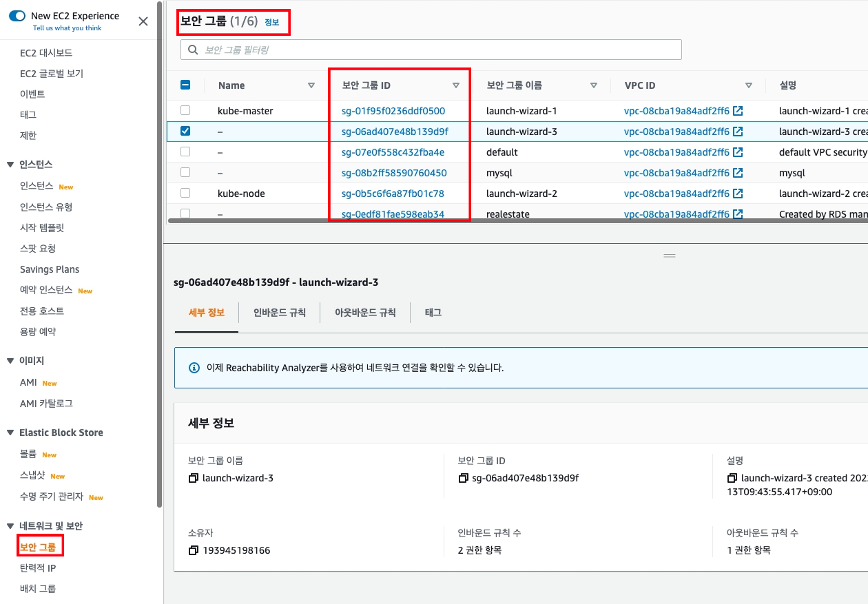The width and height of the screenshot is (868, 604).
Task: Switch to the 세부 정보 tab
Action: coord(207,313)
